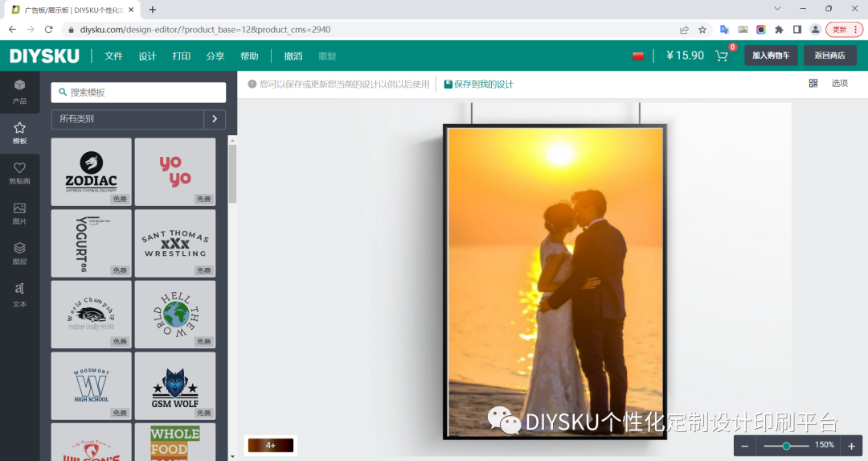Select the GSM WOLF template

[175, 385]
